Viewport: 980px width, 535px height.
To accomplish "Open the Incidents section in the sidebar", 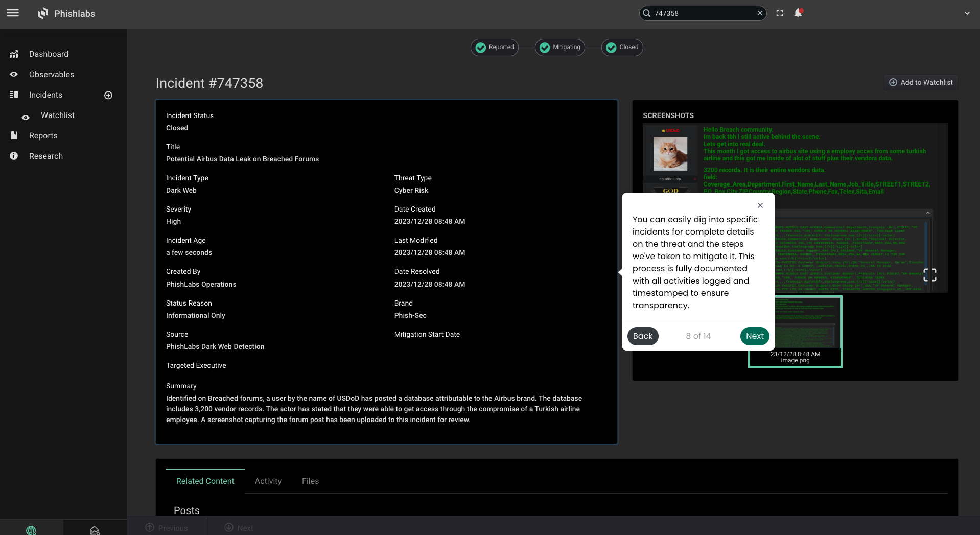I will tap(45, 95).
